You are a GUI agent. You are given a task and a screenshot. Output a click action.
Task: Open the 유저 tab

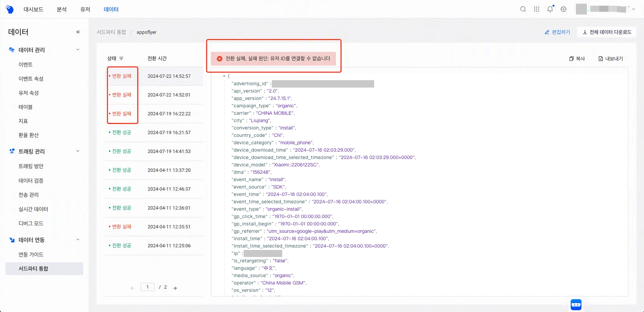tap(85, 9)
